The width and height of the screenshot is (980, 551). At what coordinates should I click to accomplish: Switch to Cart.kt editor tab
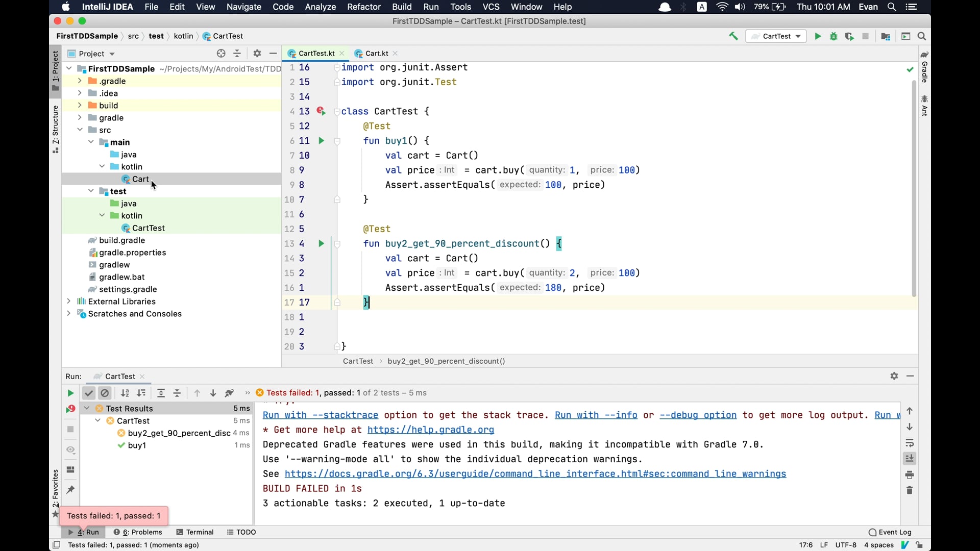(x=376, y=54)
